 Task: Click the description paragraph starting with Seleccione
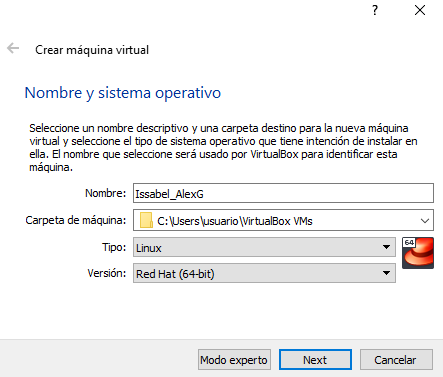pyautogui.click(x=223, y=147)
